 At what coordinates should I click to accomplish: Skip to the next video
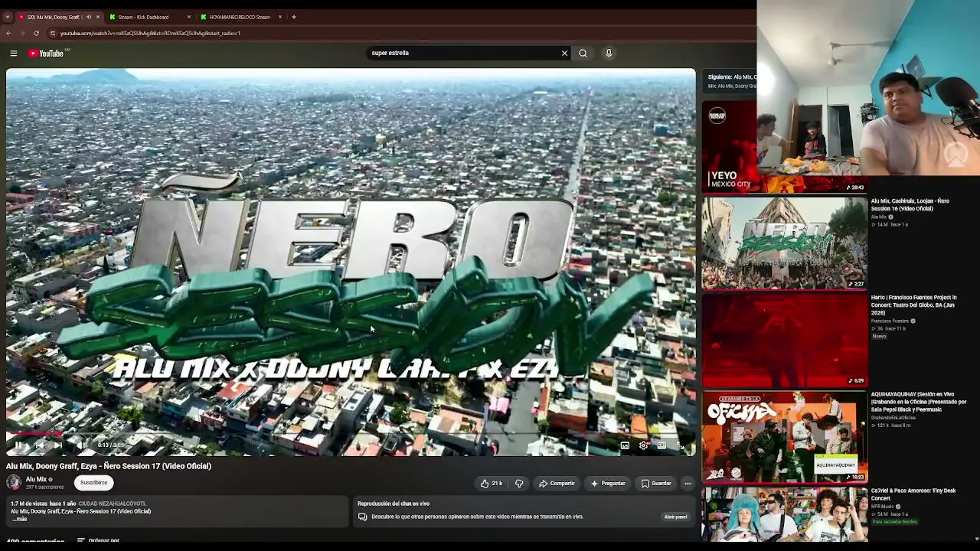57,445
